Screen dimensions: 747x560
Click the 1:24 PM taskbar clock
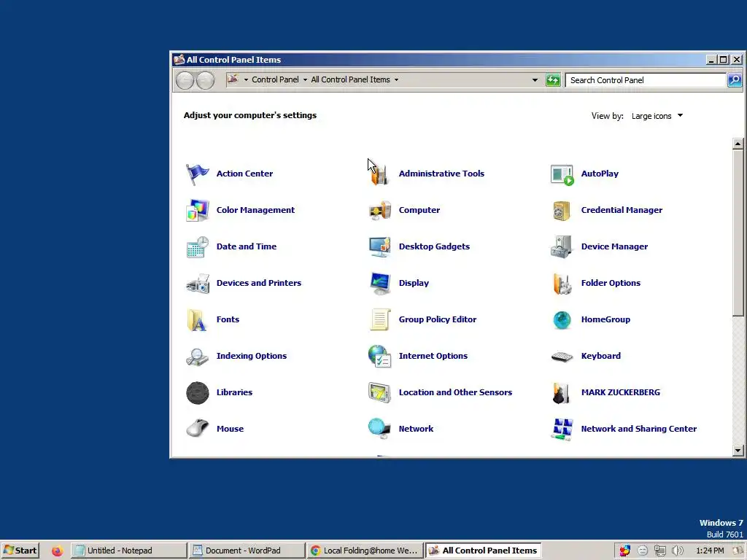pos(710,551)
